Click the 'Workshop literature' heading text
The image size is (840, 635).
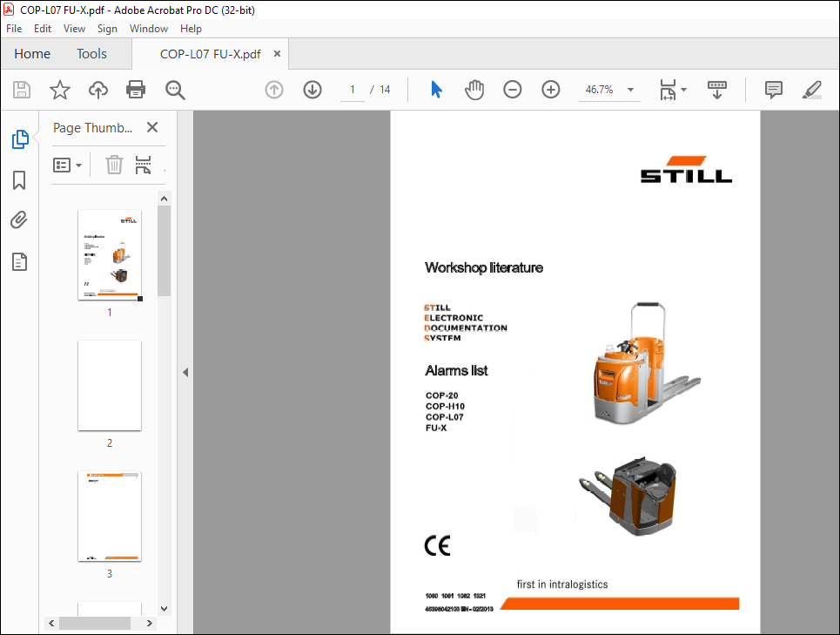(484, 267)
